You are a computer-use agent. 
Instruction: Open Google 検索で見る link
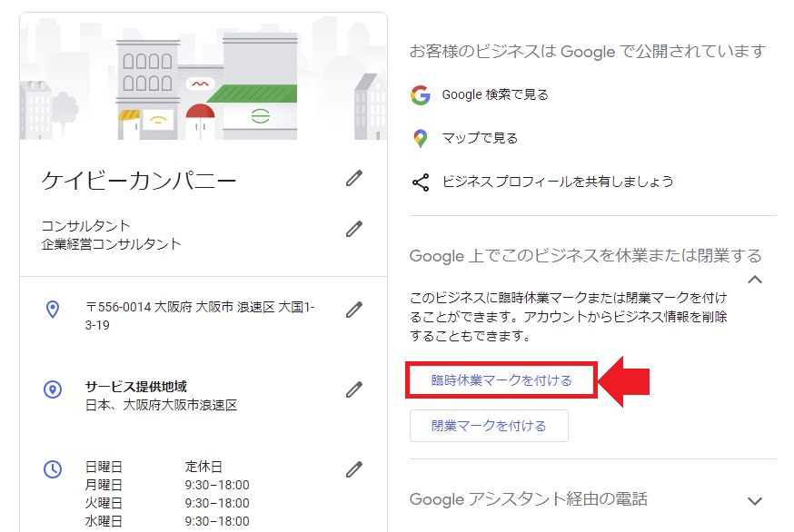[x=495, y=94]
